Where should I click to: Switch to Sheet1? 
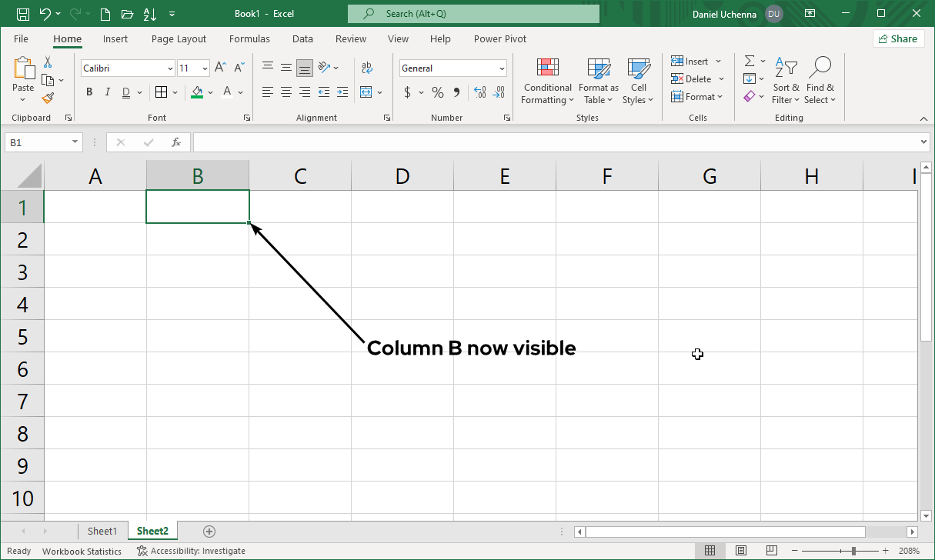[x=103, y=531]
